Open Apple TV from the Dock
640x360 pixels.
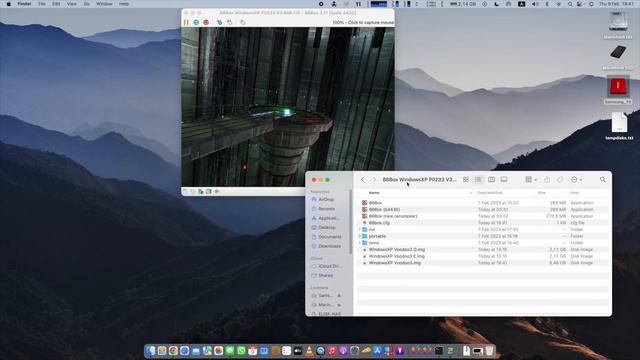(298, 351)
